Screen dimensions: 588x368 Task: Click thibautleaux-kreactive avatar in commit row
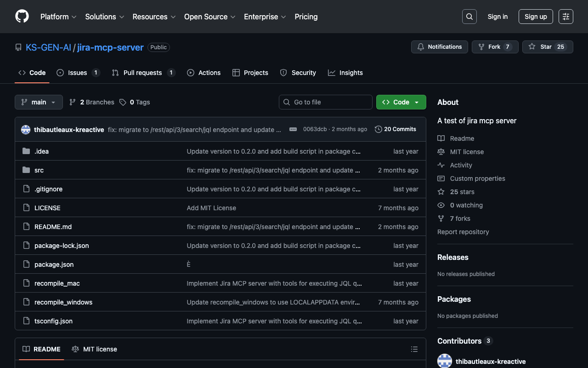tap(26, 130)
